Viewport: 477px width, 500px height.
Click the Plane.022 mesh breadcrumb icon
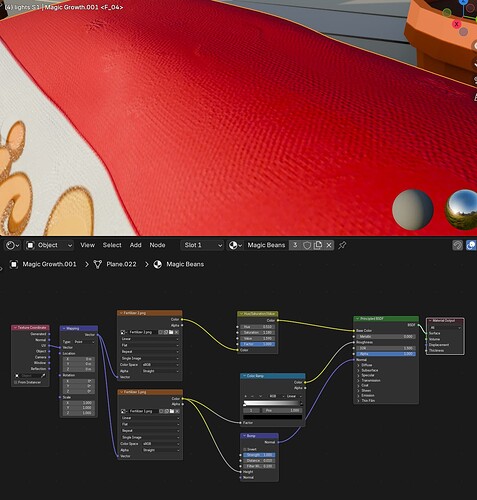click(x=97, y=264)
